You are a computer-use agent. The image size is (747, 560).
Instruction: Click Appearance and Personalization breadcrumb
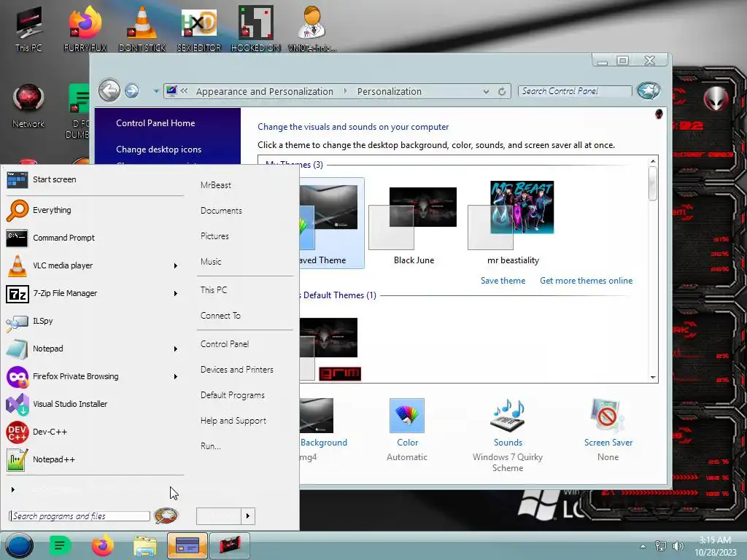[264, 91]
